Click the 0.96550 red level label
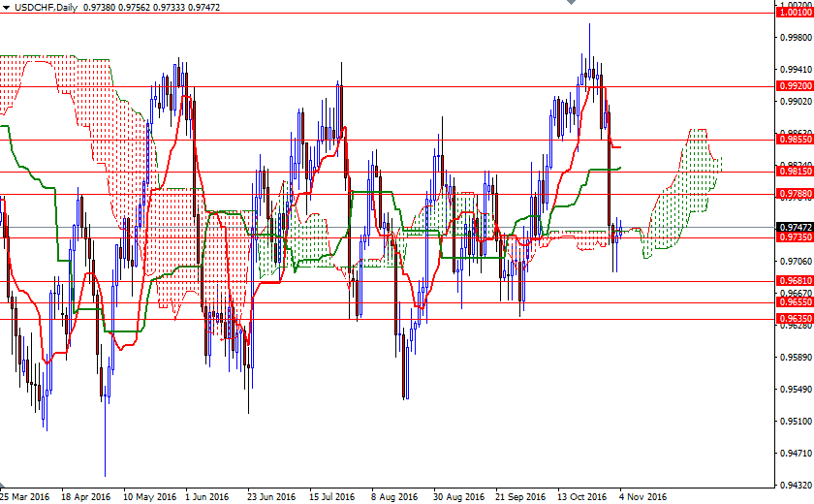Screen dimensions: 814x504 click(795, 302)
